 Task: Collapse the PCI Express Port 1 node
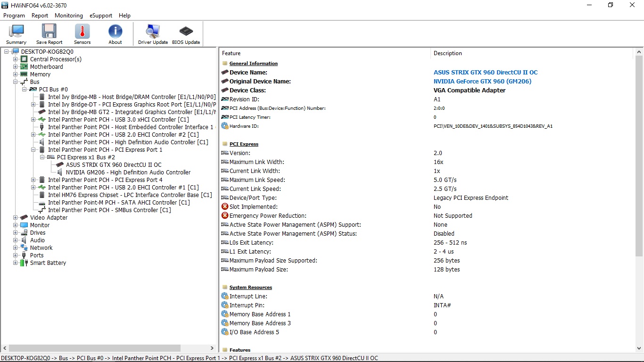coord(33,150)
